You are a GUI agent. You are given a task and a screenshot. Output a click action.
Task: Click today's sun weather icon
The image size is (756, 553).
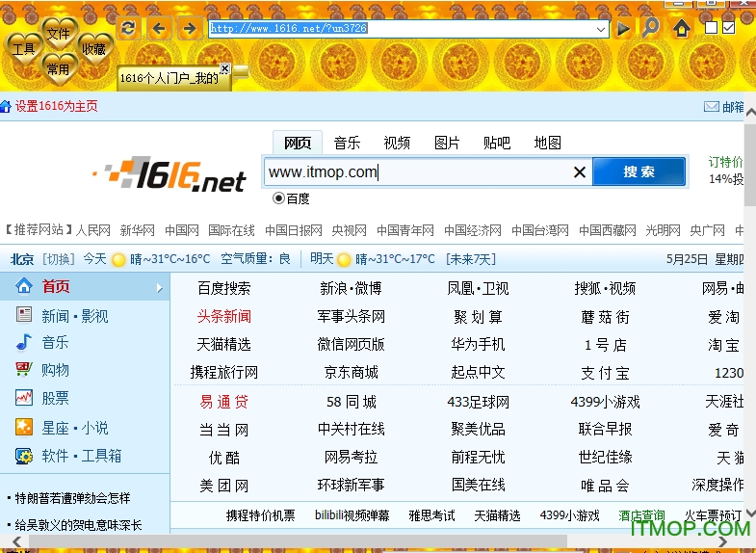click(x=118, y=260)
